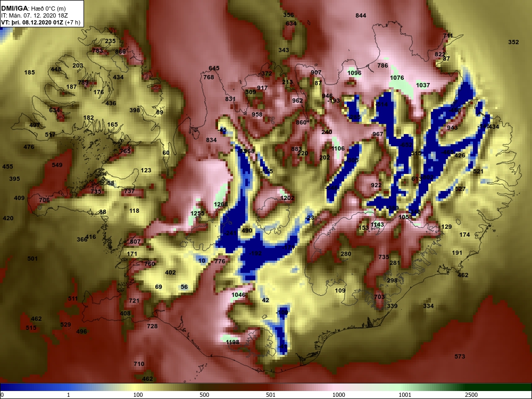This screenshot has height=399, width=532.
Task: Click the map value '1096'
Action: (x=354, y=73)
